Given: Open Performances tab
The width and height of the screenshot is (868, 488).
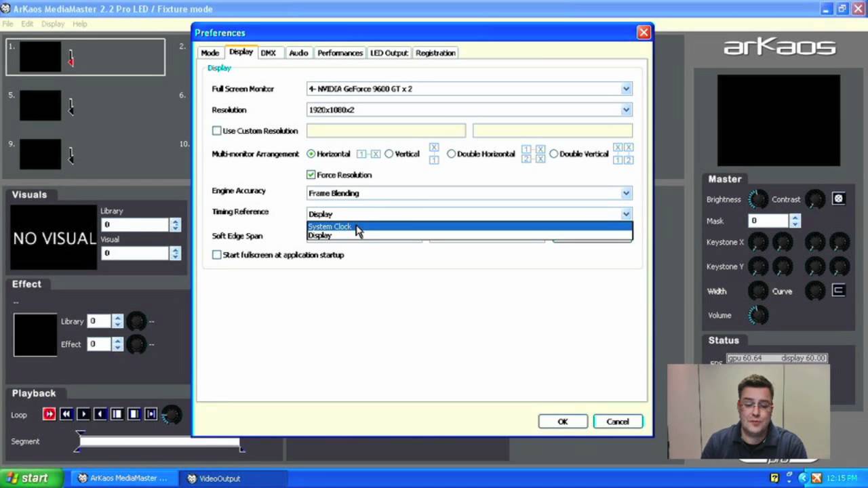Looking at the screenshot, I should tap(340, 53).
